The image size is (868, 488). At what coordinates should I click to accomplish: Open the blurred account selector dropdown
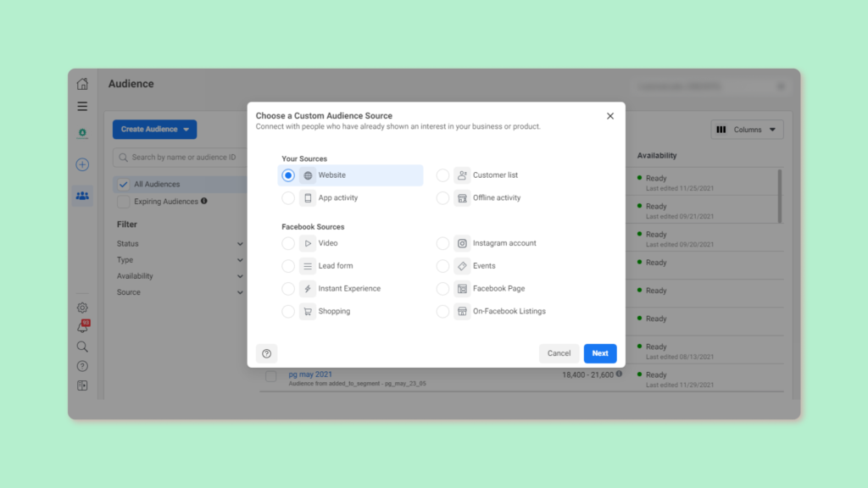(711, 86)
